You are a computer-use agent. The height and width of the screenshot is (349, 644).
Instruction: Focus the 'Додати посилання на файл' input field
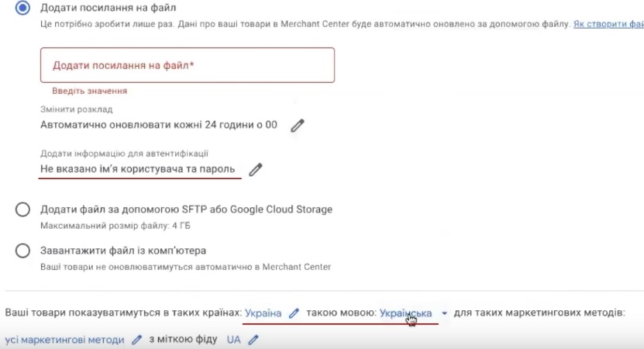tap(187, 65)
